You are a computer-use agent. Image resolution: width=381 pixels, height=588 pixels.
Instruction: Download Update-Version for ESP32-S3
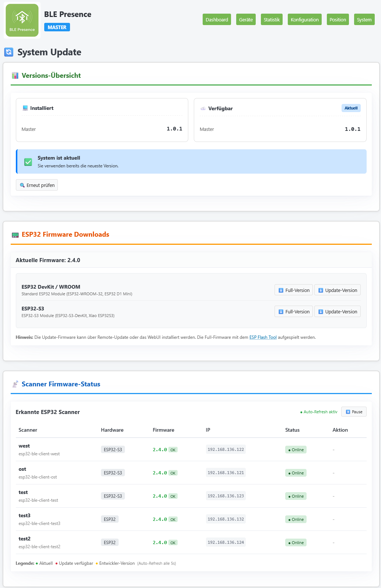tap(337, 312)
